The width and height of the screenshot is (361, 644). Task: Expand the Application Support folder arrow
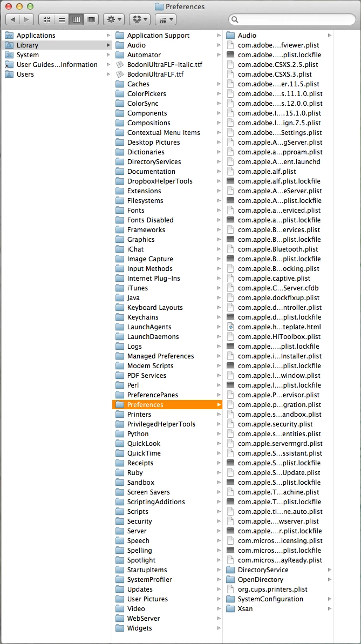click(219, 35)
